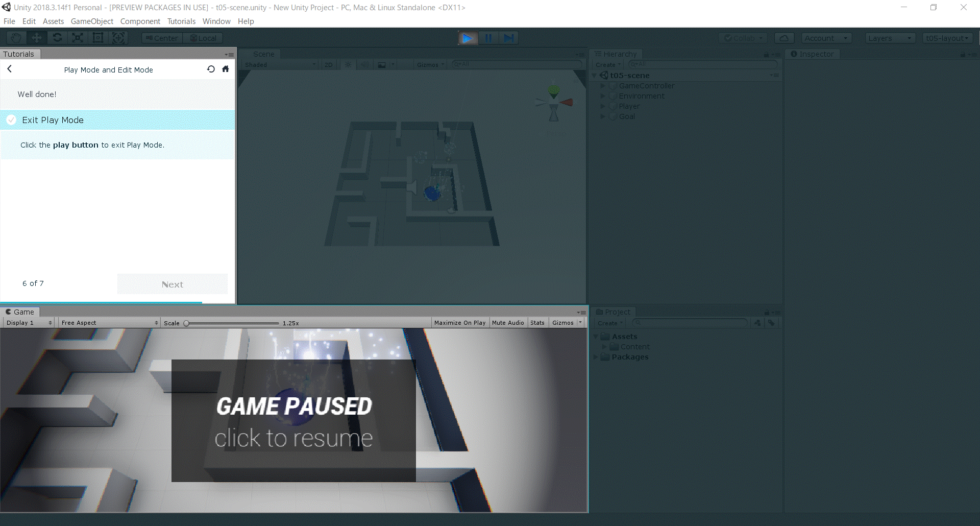Toggle Local handle rotation button
The image size is (980, 526).
[x=203, y=38]
